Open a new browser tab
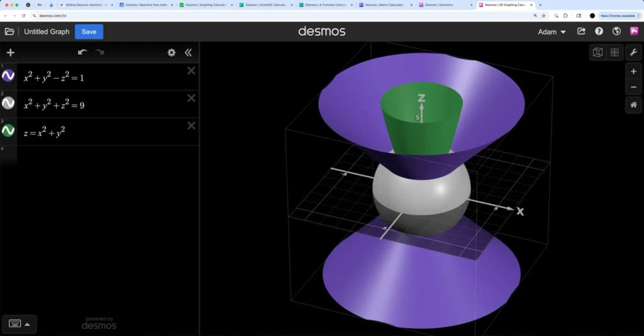644x336 pixels. [x=540, y=5]
